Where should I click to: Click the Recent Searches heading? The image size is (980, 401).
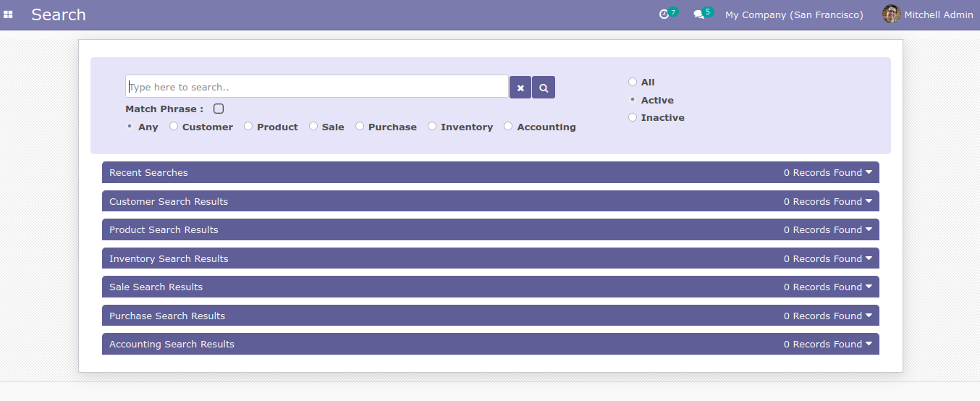[148, 172]
